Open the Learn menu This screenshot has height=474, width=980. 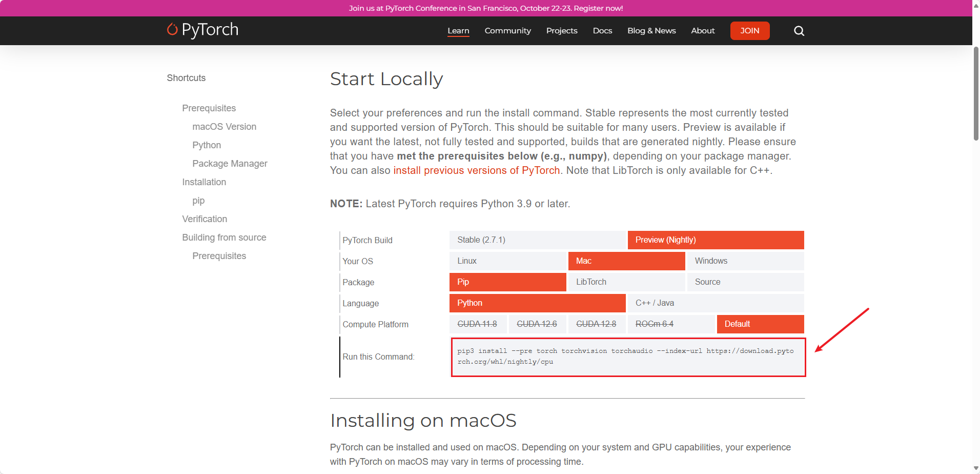pos(458,31)
